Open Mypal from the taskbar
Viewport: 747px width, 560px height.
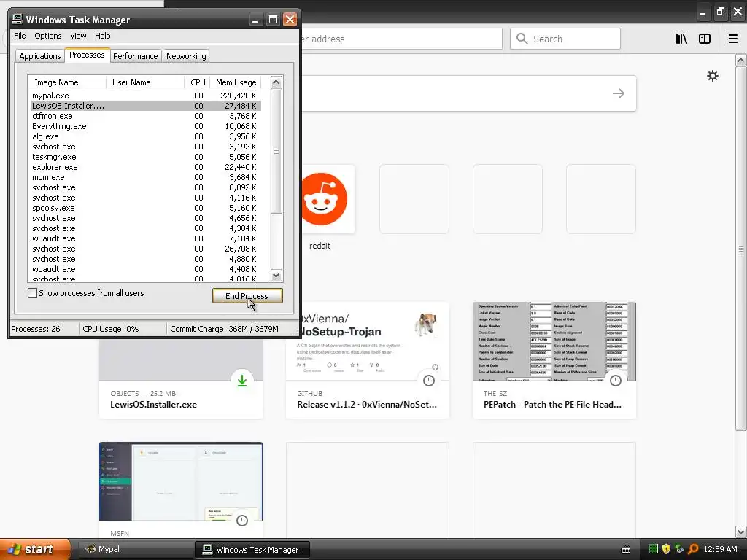(x=134, y=549)
